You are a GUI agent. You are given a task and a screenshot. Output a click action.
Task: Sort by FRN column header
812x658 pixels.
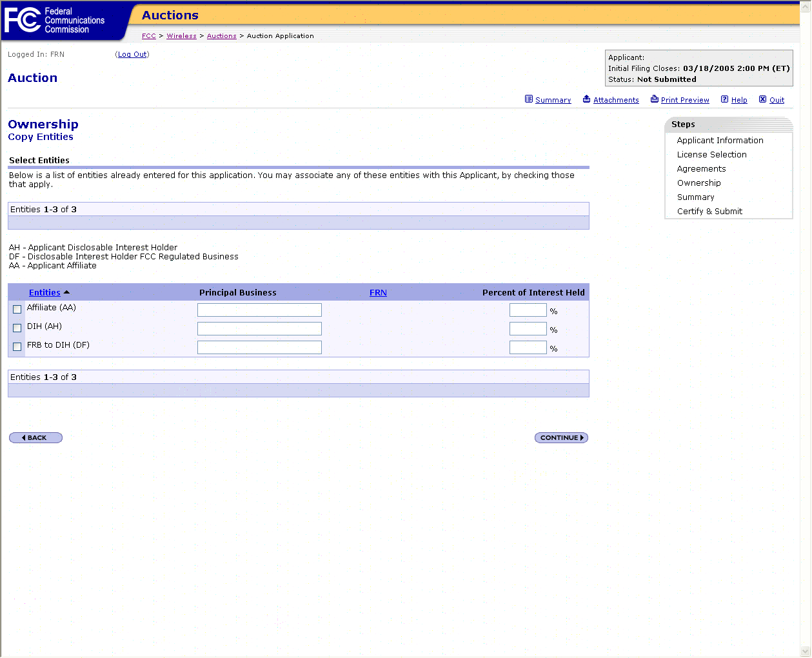point(378,293)
